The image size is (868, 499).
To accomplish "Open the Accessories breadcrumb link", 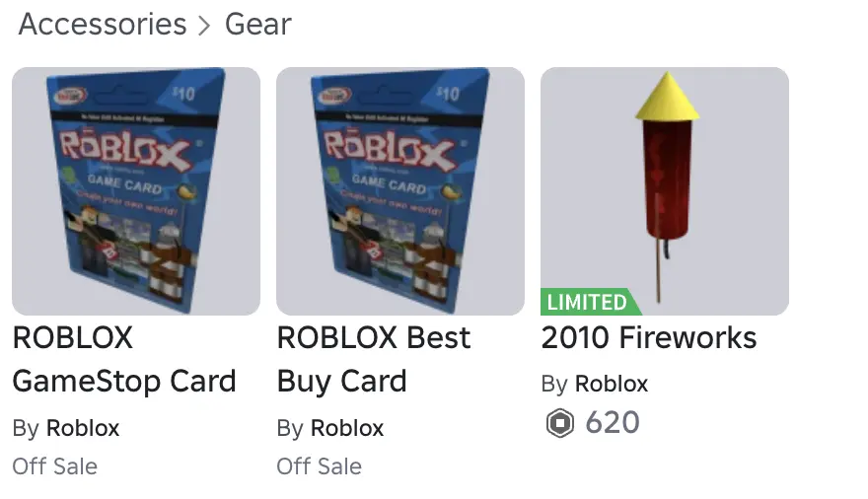I will pyautogui.click(x=103, y=25).
